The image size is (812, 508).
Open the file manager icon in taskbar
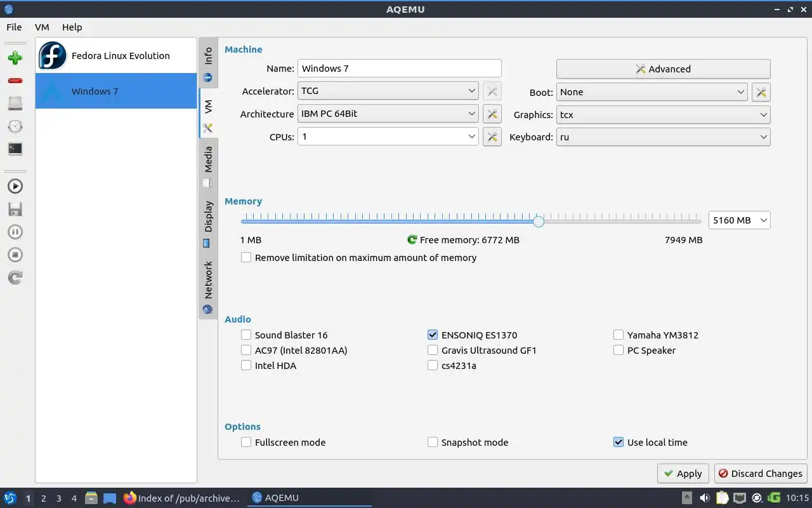[x=91, y=498]
